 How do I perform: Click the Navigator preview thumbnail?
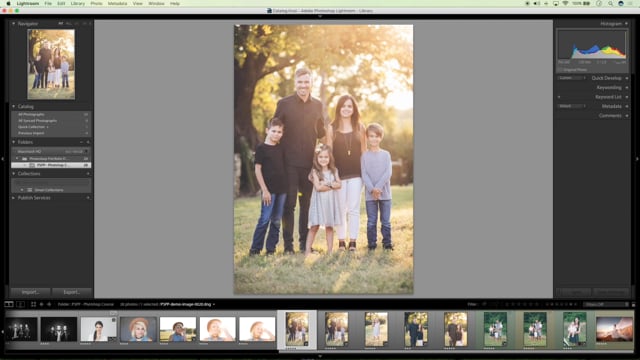[51, 64]
